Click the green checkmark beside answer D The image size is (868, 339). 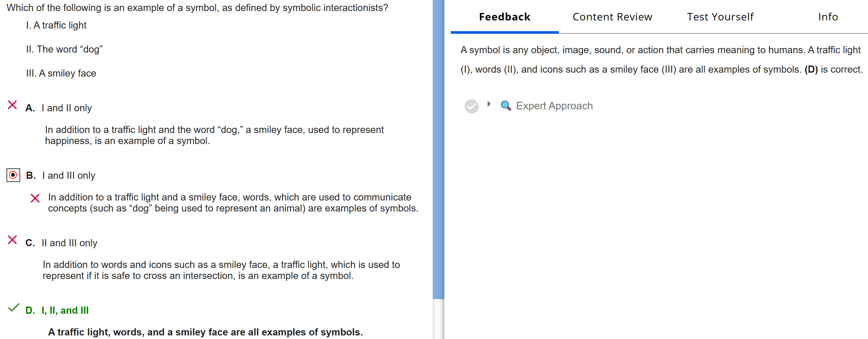[x=13, y=308]
